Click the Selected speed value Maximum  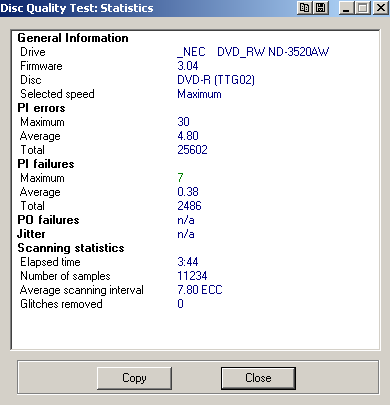coord(199,94)
